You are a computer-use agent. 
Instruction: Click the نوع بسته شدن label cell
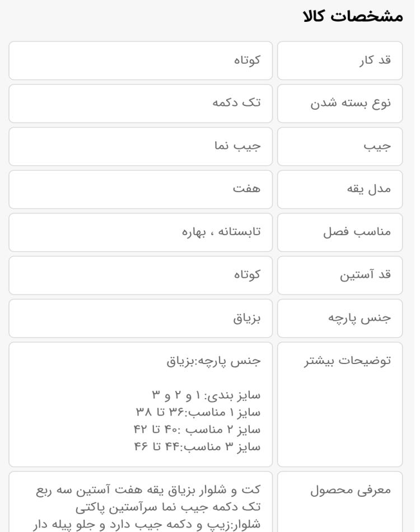tap(340, 104)
